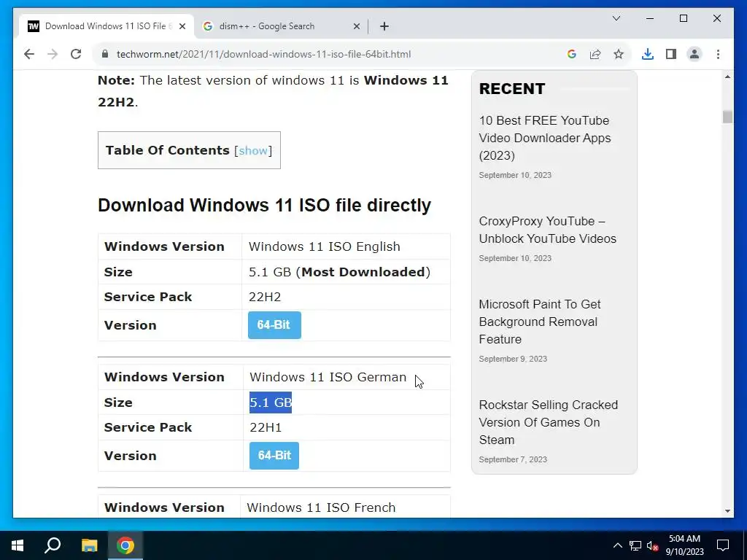
Task: Bookmark this page with the star
Action: pos(619,54)
